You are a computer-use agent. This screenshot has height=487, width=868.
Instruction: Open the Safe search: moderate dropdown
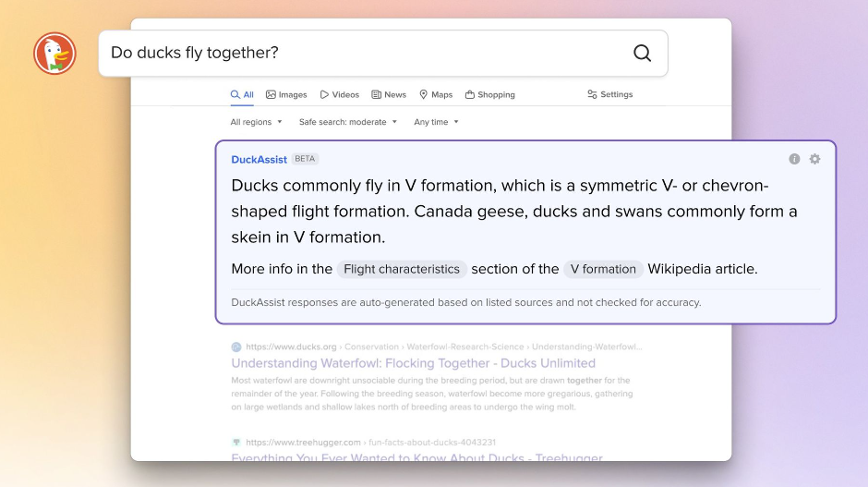(x=348, y=122)
